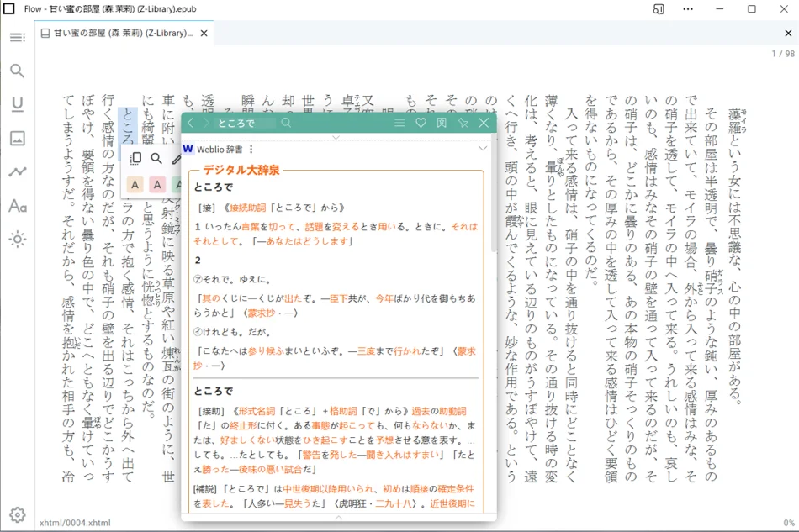Click the xhtml/0004.xhtml status path
Screen dimensions: 799x532
75,523
